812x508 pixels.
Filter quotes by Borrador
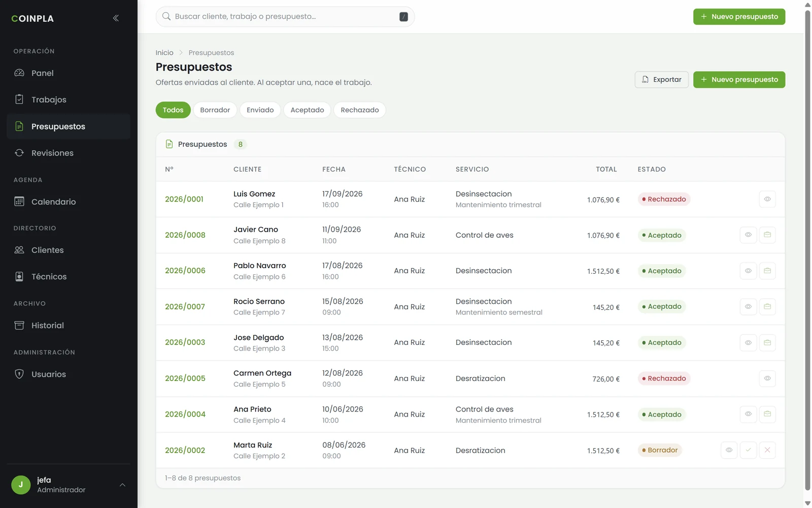tap(215, 110)
